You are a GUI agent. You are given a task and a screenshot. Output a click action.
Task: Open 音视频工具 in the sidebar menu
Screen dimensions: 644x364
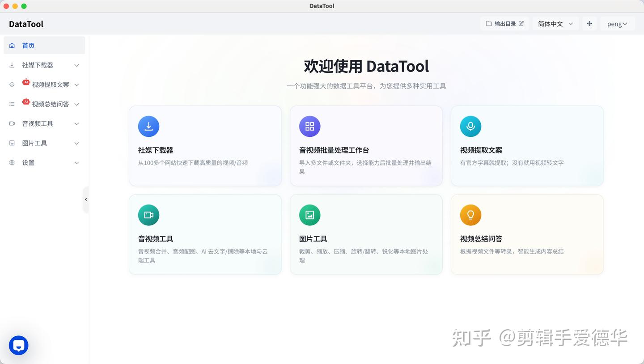(44, 124)
